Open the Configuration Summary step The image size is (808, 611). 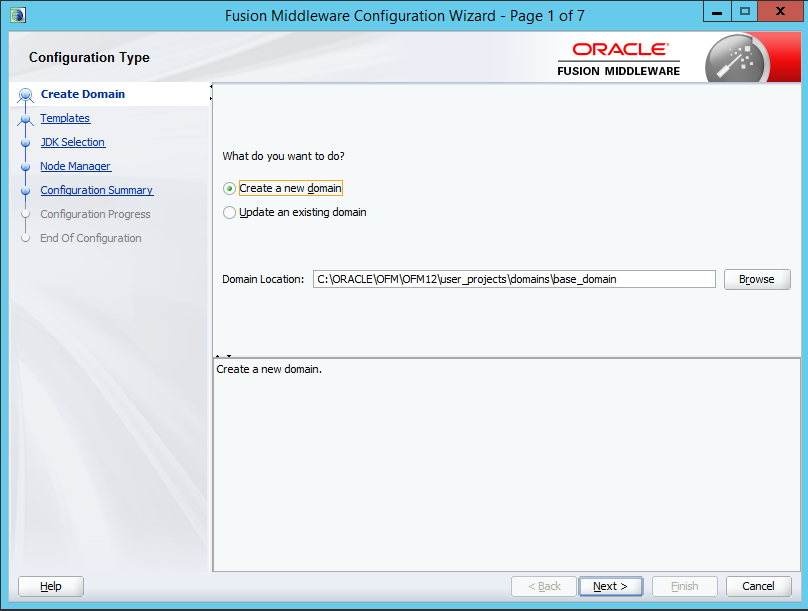(x=96, y=191)
